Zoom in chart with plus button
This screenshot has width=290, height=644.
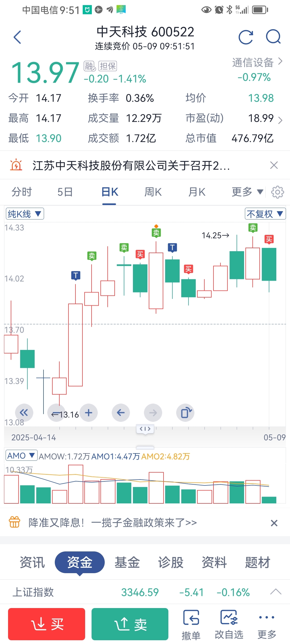[x=89, y=413]
